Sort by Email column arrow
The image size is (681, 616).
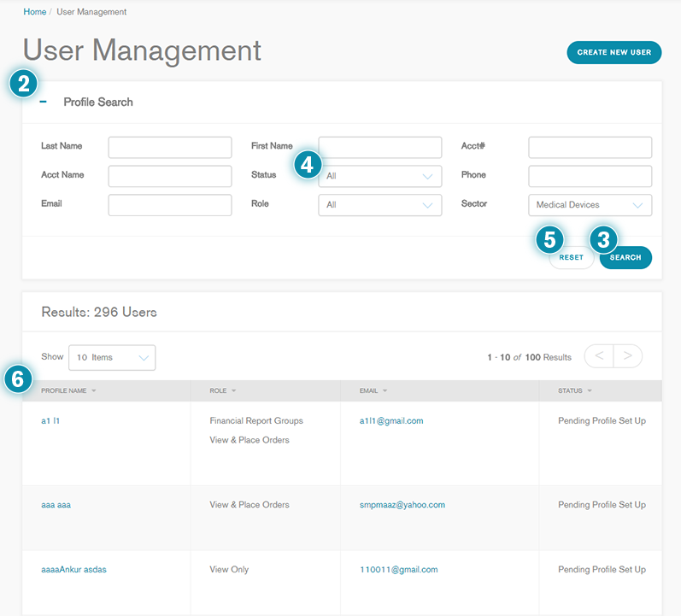(x=386, y=391)
